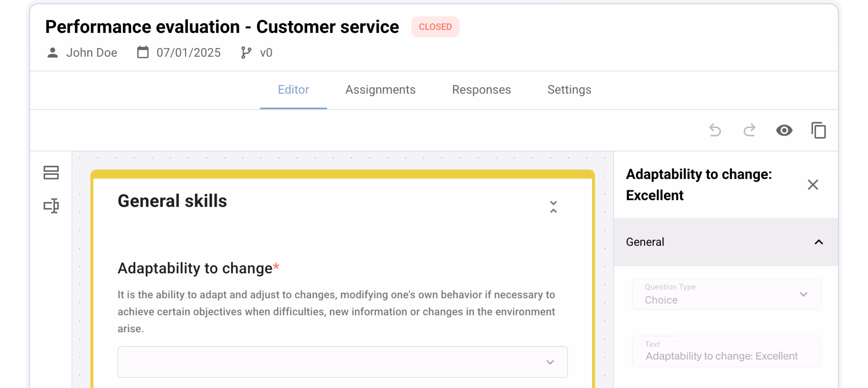Image resolution: width=868 pixels, height=388 pixels.
Task: Click the calendar icon next to the date
Action: 142,52
